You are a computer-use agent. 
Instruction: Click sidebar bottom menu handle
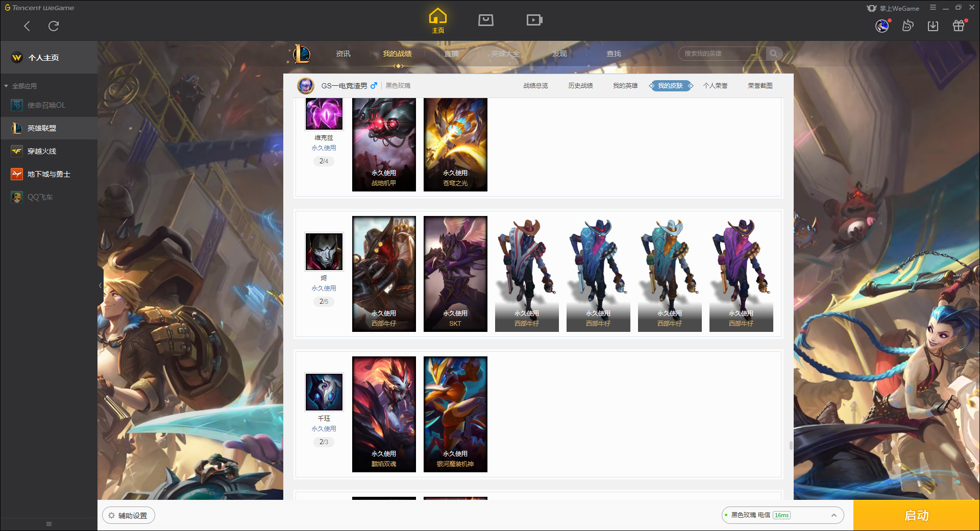pyautogui.click(x=49, y=524)
